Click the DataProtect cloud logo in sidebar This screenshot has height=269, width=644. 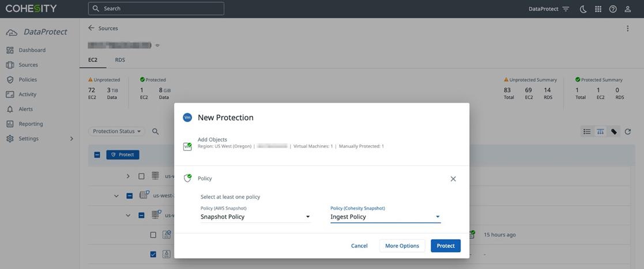point(12,32)
